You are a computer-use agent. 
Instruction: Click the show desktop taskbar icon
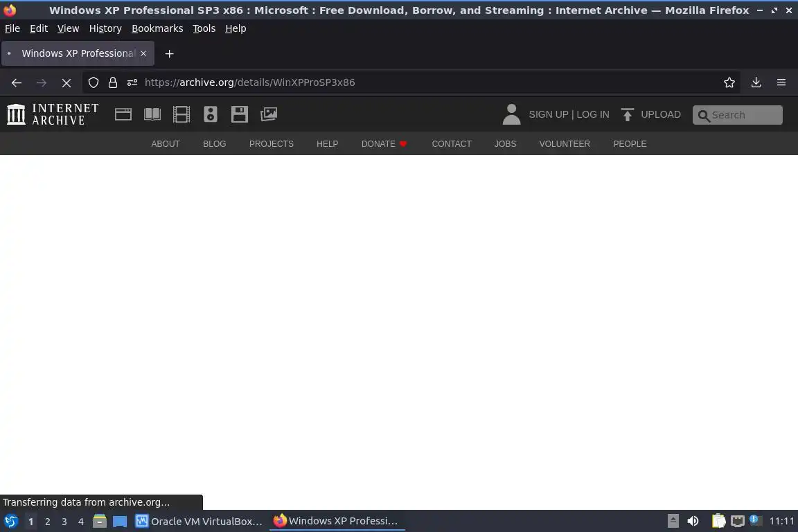point(120,522)
